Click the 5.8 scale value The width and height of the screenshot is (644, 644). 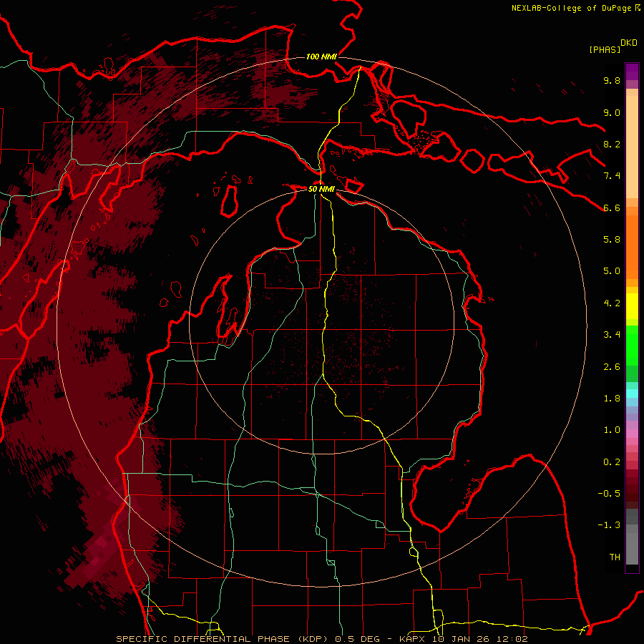click(612, 239)
